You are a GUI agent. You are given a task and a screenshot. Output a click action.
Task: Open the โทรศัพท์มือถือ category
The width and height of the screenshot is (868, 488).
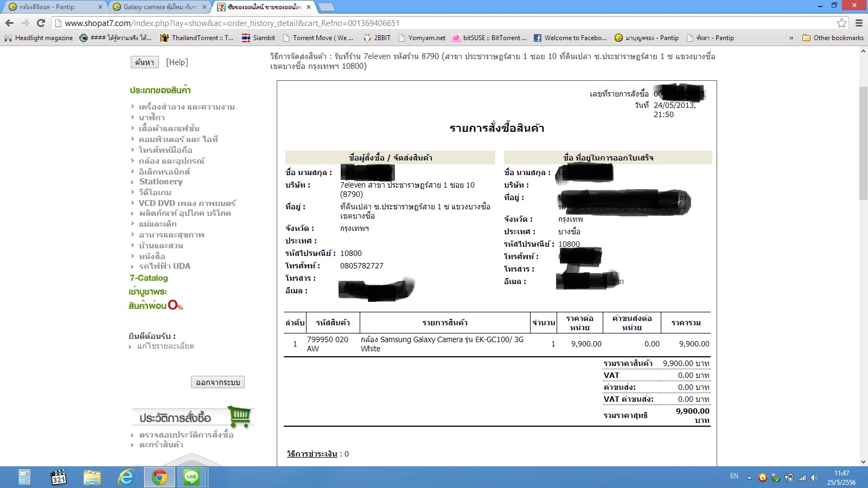(x=165, y=150)
